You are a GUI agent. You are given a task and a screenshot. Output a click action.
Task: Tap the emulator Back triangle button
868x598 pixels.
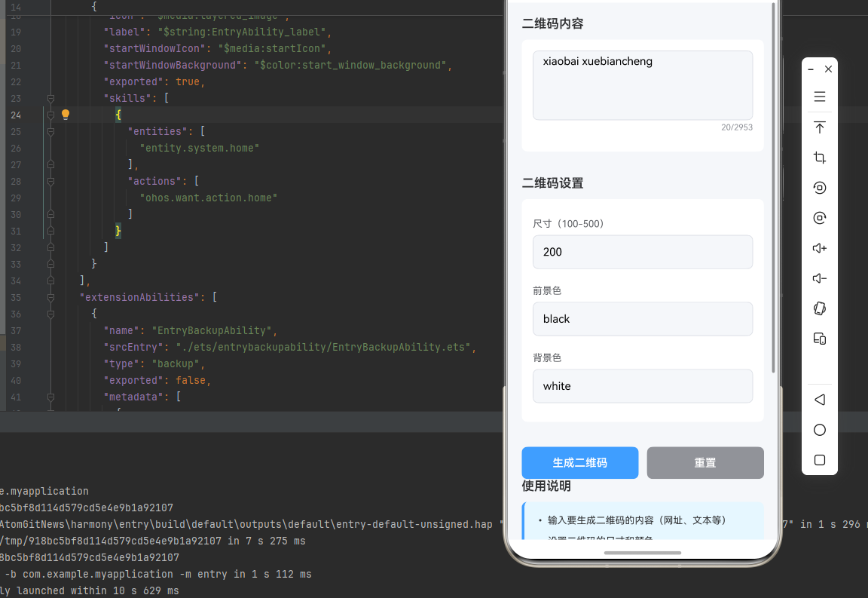tap(819, 400)
